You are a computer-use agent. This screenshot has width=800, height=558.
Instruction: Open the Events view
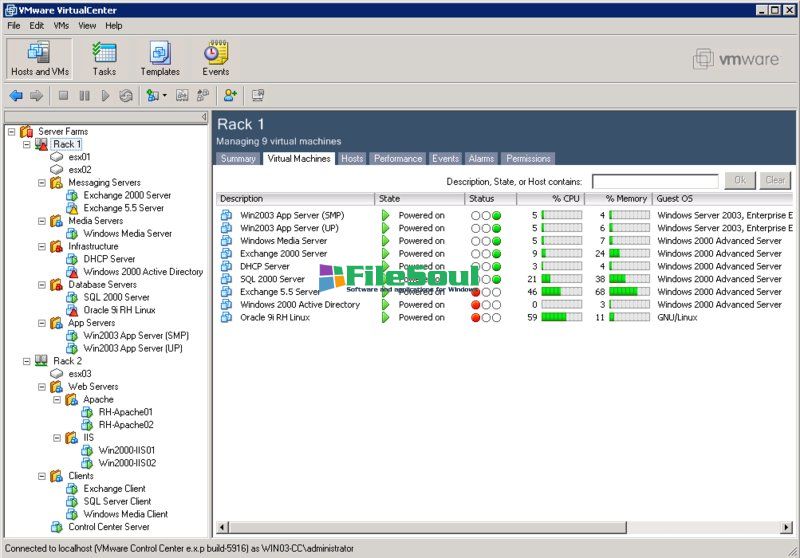(216, 59)
